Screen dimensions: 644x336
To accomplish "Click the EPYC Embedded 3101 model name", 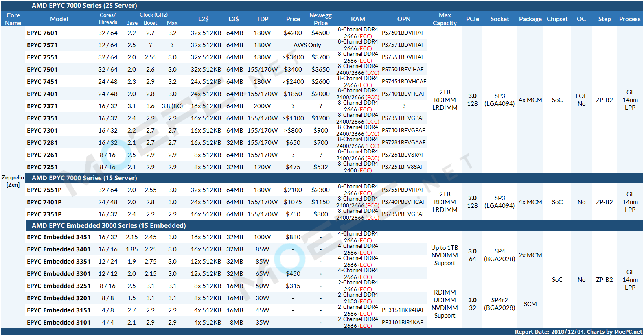I will tap(59, 323).
